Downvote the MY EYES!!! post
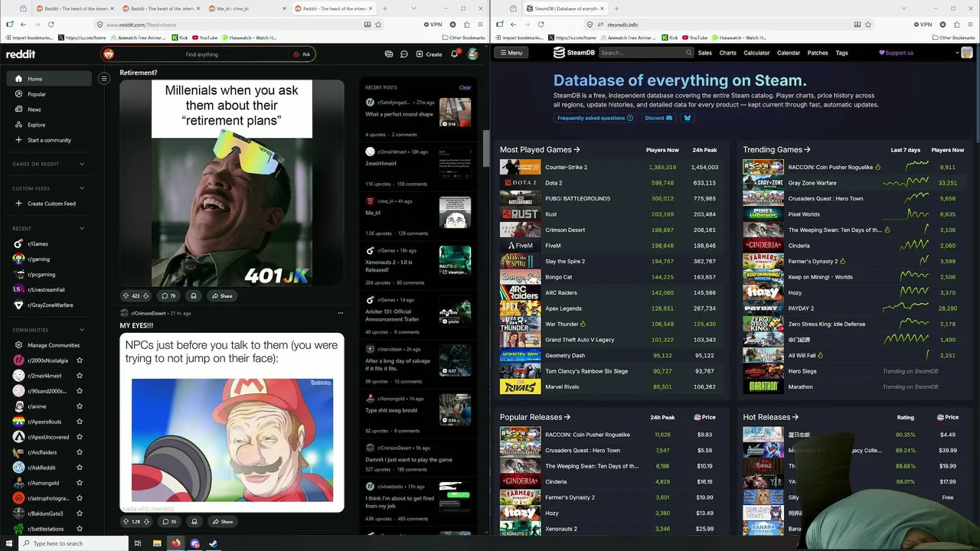 [x=147, y=522]
